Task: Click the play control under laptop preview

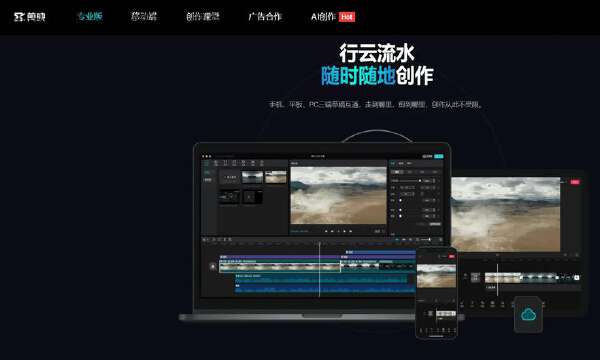Action: click(338, 231)
